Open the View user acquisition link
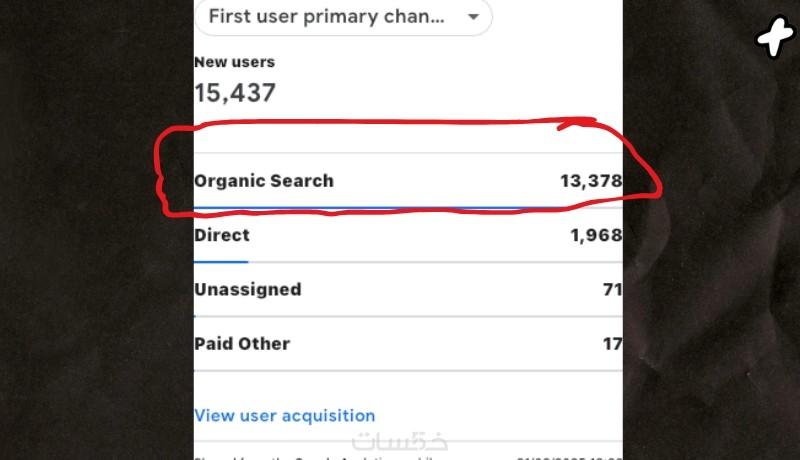Image resolution: width=800 pixels, height=460 pixels. click(x=285, y=415)
